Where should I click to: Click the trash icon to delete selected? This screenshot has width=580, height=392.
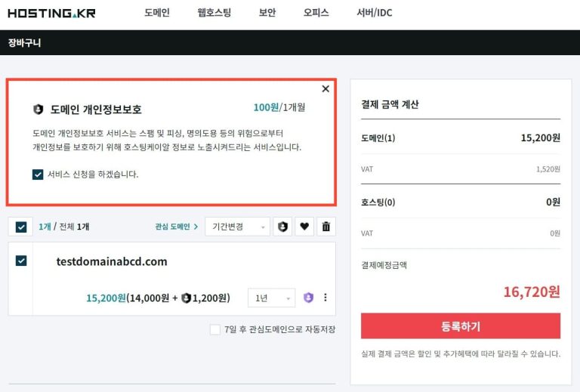click(325, 227)
